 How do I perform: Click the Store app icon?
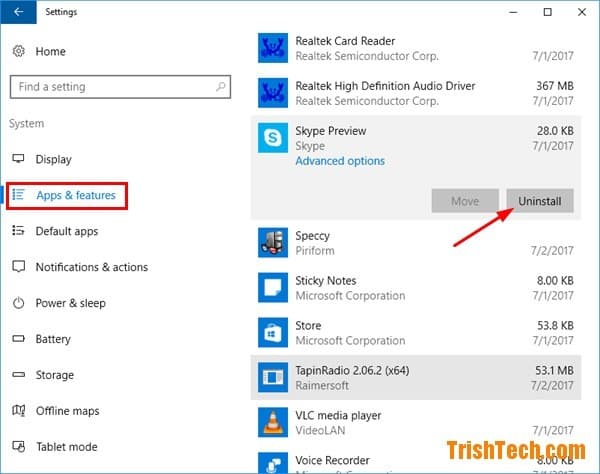point(273,332)
